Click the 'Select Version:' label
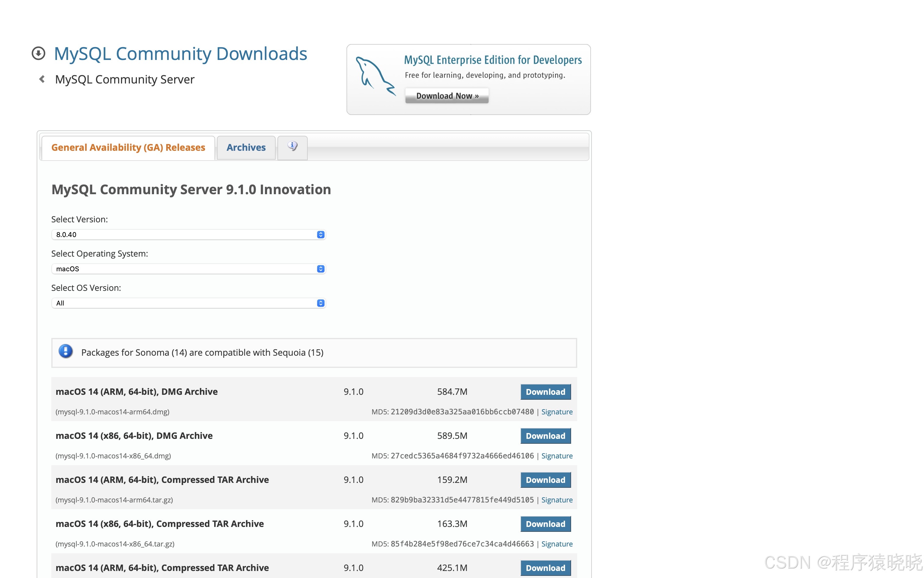The image size is (924, 578). coord(79,219)
